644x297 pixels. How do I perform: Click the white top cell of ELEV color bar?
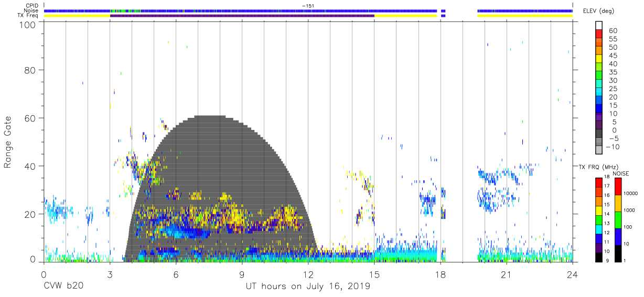[599, 26]
